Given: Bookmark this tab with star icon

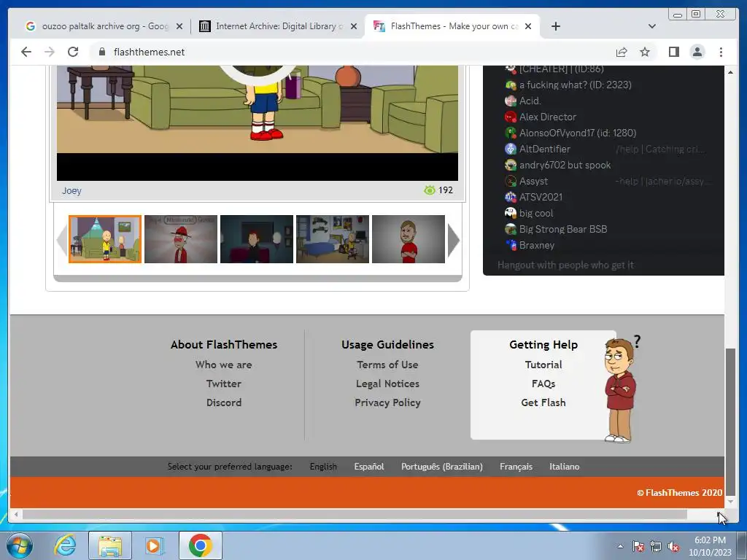Looking at the screenshot, I should point(645,52).
